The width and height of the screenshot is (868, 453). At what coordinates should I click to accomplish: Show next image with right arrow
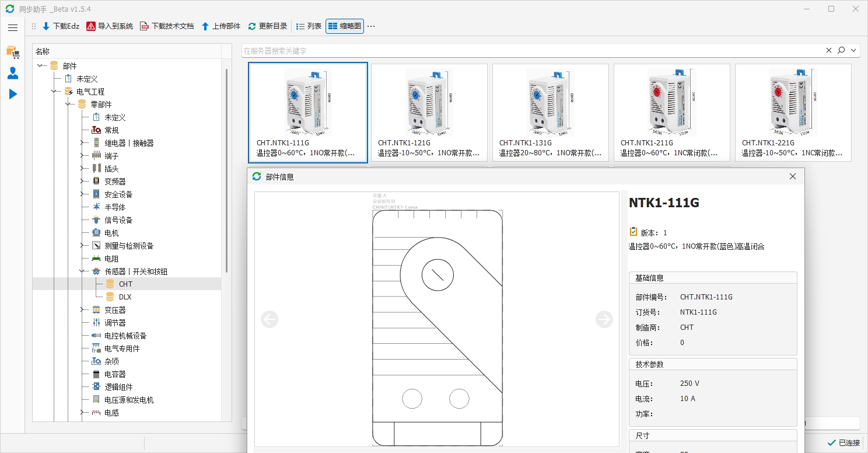coord(604,319)
